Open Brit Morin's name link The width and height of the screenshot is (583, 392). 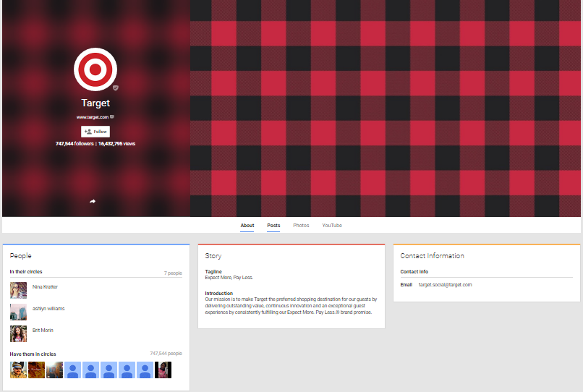pyautogui.click(x=43, y=331)
